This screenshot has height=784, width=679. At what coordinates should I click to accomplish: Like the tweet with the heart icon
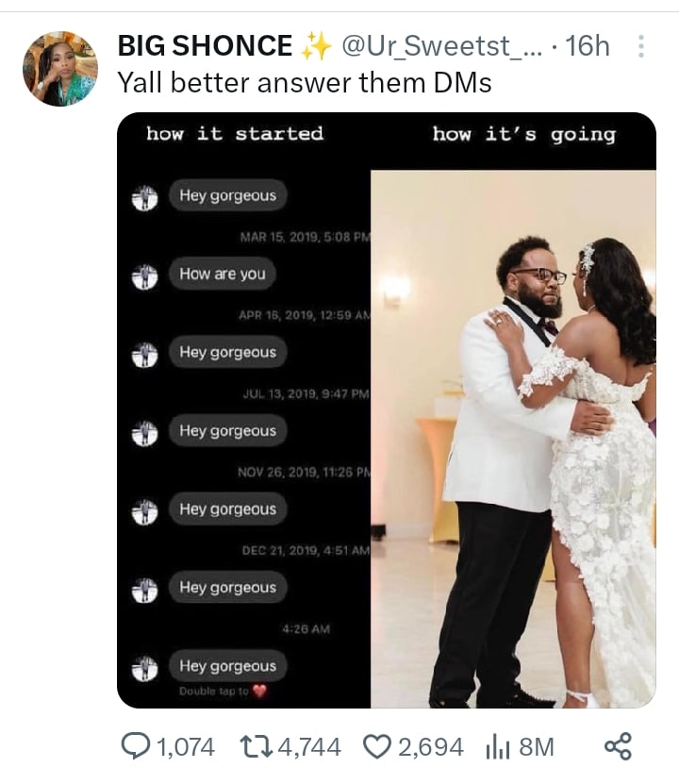[375, 747]
